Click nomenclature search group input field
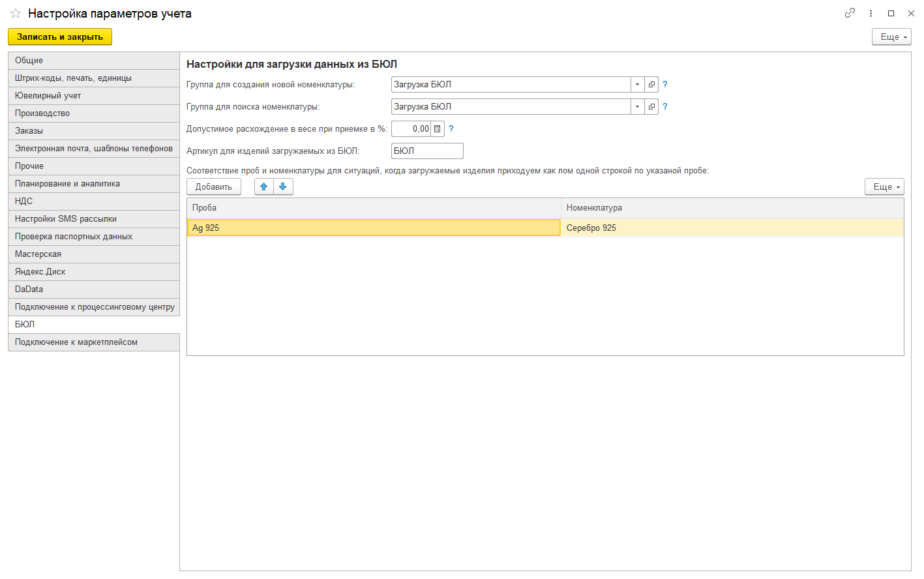 (x=511, y=107)
